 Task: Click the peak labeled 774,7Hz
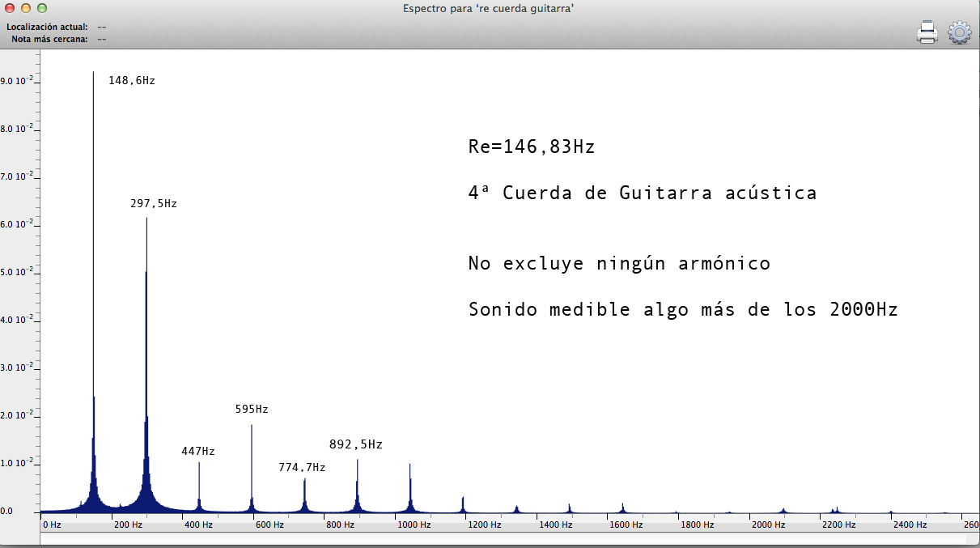pyautogui.click(x=304, y=494)
